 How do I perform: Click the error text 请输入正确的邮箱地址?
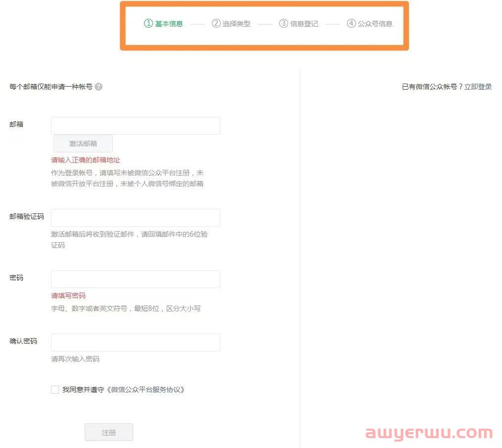click(86, 160)
